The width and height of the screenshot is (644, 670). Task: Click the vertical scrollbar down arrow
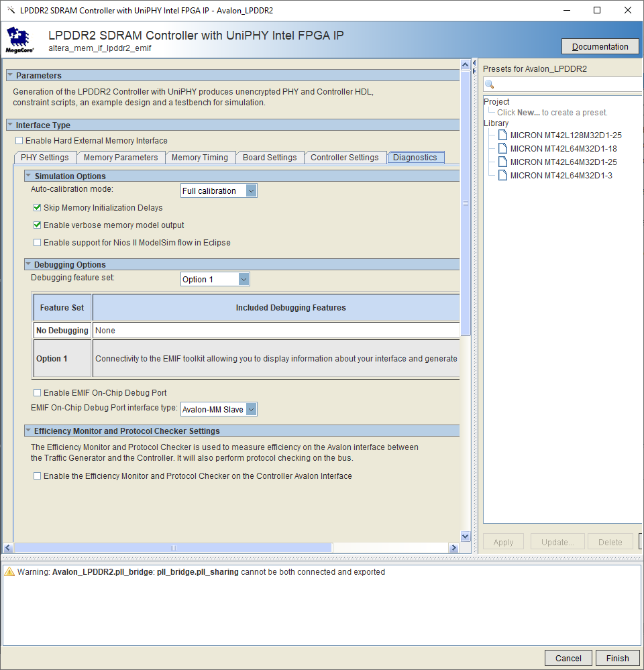pos(466,536)
